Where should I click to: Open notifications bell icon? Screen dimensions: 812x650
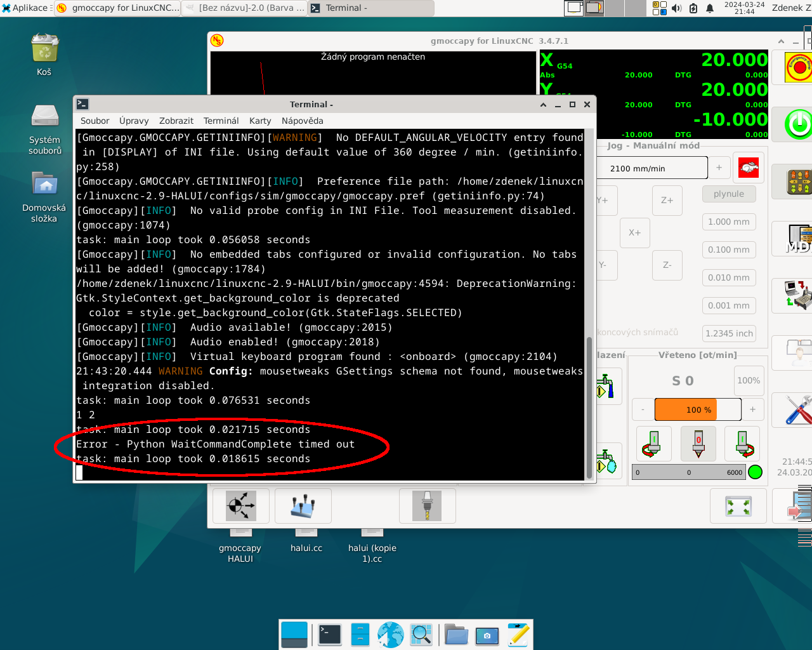coord(710,8)
